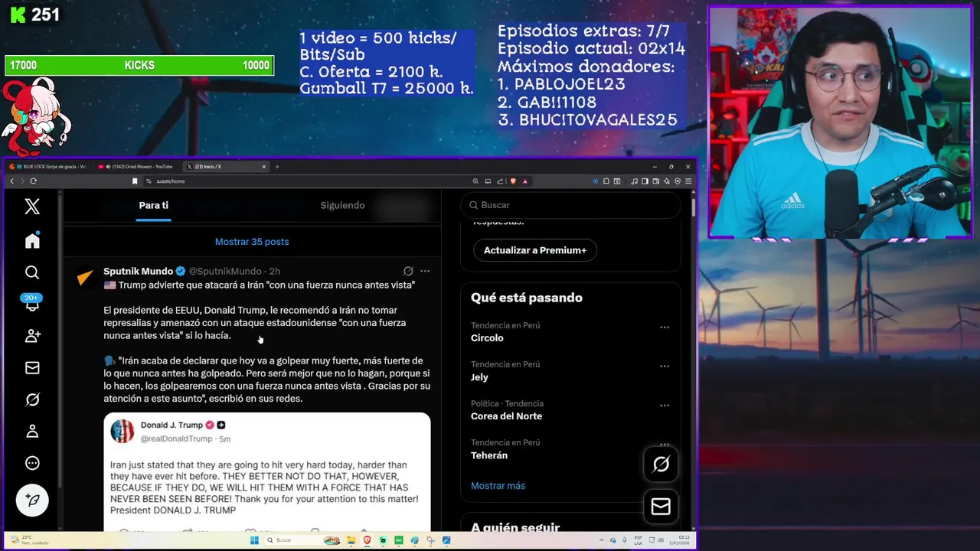Image resolution: width=980 pixels, height=551 pixels.
Task: Open options for Corea del Norte trend
Action: click(x=665, y=406)
